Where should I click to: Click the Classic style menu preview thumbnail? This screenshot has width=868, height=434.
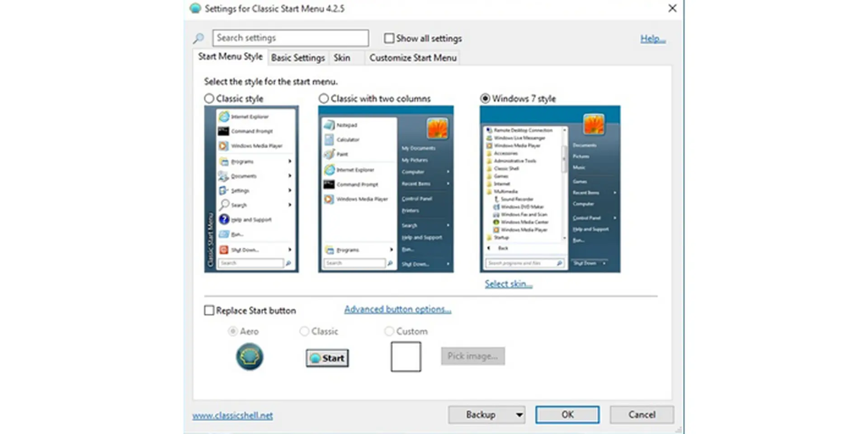tap(251, 189)
